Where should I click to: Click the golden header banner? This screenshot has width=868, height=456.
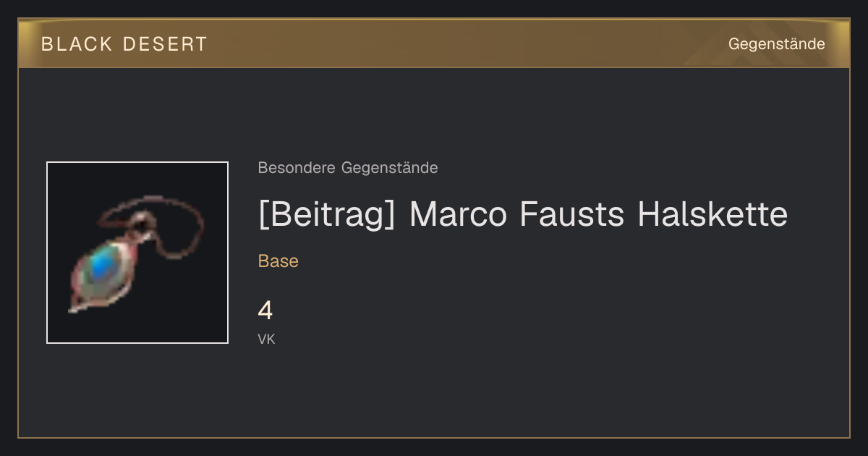coord(434,43)
